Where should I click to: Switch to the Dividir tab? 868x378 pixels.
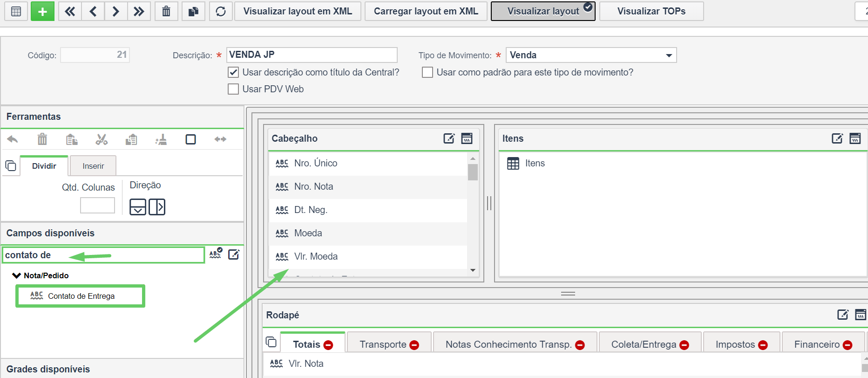[44, 166]
